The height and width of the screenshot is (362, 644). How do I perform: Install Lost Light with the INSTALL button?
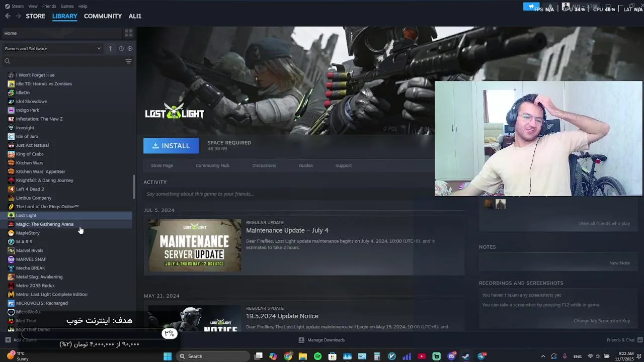[x=171, y=146]
